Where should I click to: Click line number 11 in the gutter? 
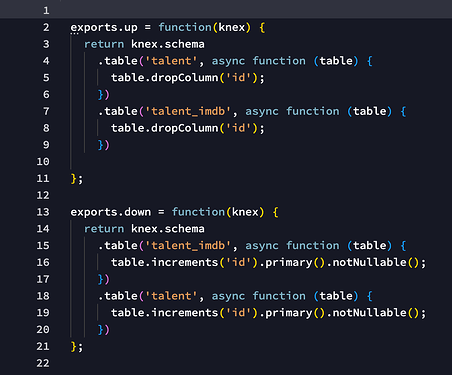43,178
